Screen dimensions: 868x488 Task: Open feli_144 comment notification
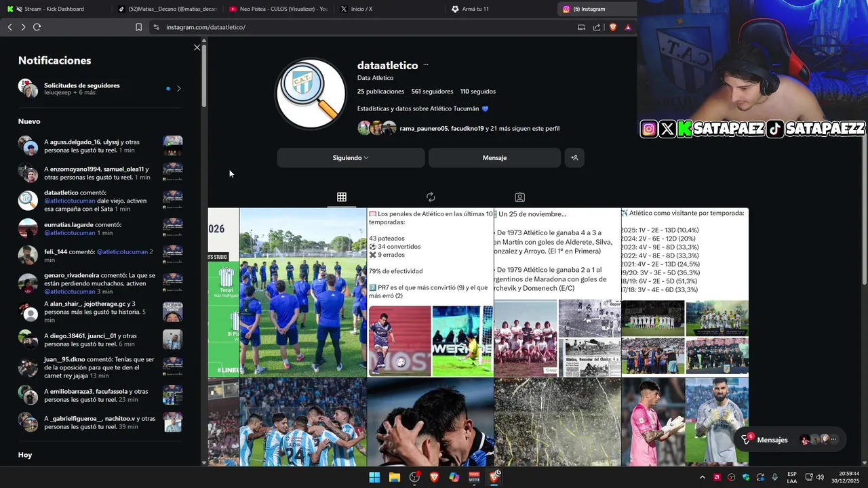coord(100,256)
